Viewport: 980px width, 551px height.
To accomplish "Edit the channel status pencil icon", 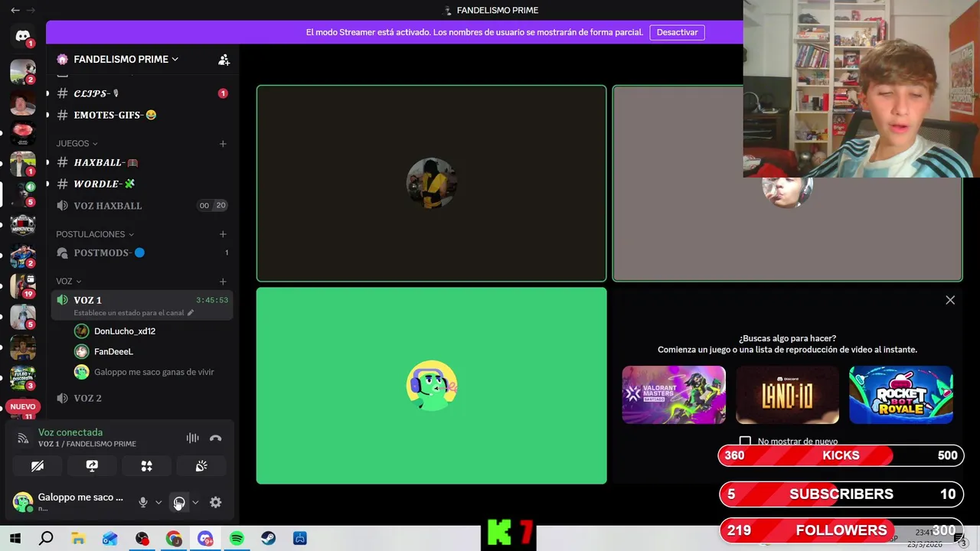I will click(x=191, y=312).
